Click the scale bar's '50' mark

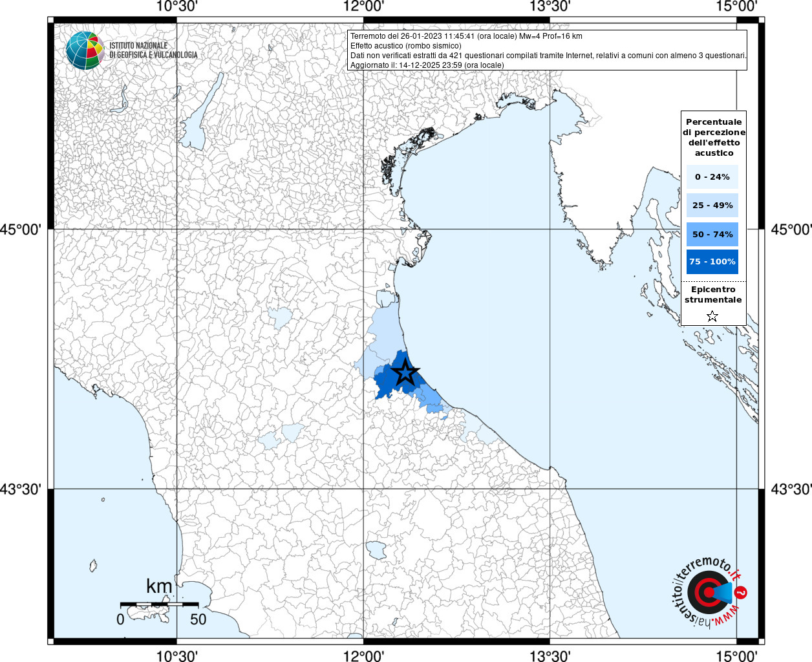[198, 619]
